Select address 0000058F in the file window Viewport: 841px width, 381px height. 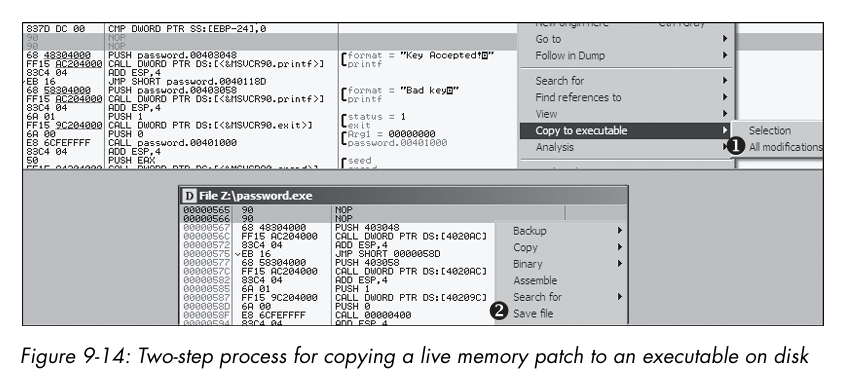(x=206, y=315)
